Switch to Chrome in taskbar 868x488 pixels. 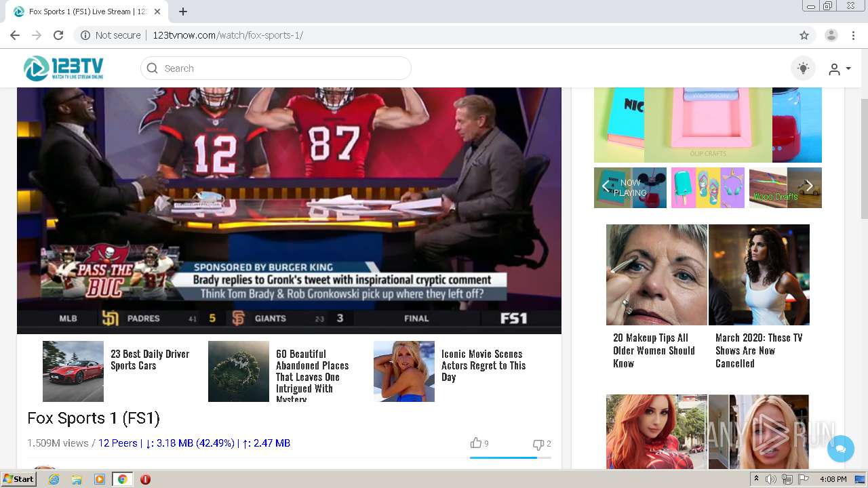pyautogui.click(x=122, y=479)
